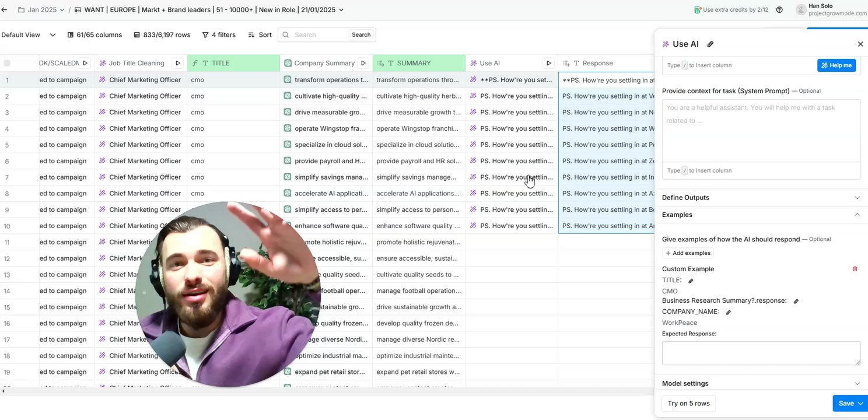
Task: Focus the System Prompt text area
Action: pyautogui.click(x=761, y=131)
